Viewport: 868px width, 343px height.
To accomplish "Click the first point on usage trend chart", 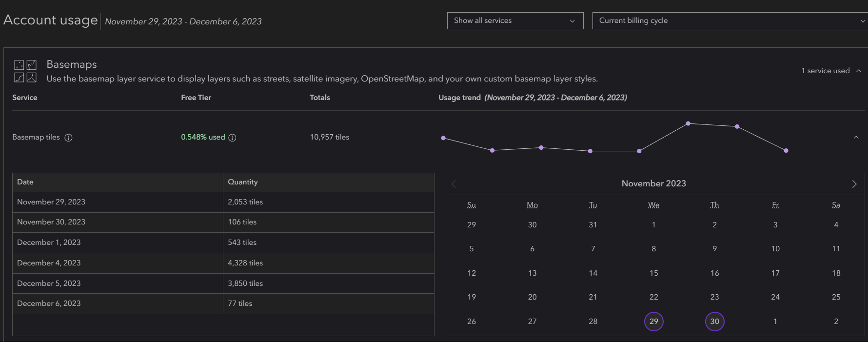I will (x=443, y=138).
